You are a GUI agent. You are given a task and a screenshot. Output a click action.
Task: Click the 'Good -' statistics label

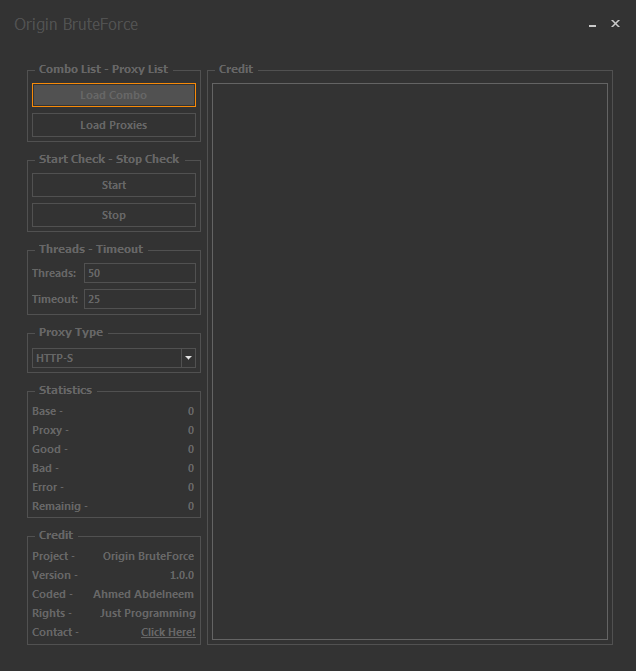point(50,449)
